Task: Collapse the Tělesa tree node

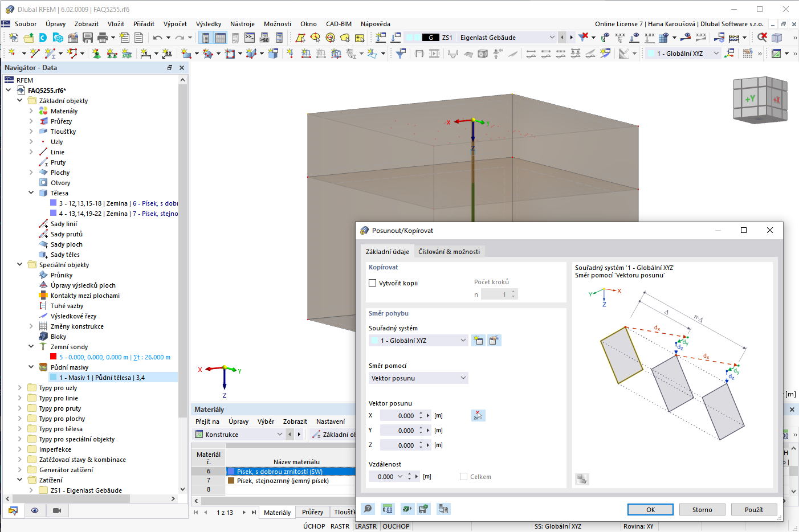Action: pyautogui.click(x=31, y=193)
